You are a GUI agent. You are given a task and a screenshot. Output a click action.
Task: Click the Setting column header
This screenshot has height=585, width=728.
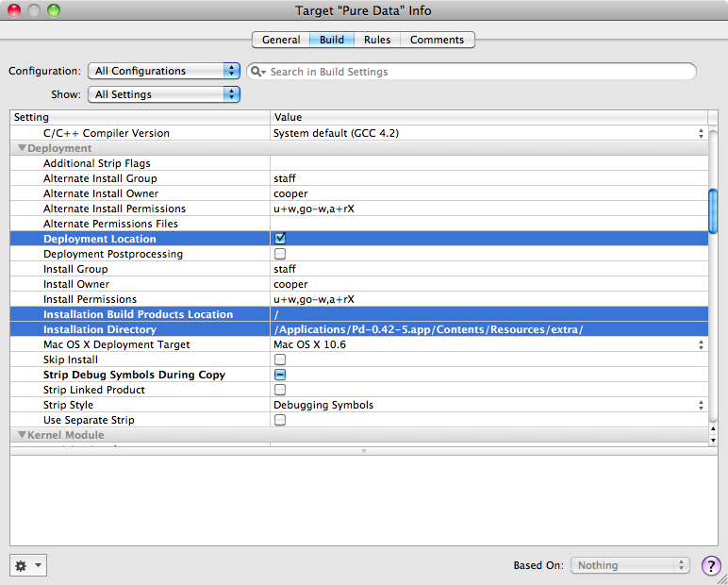point(141,117)
